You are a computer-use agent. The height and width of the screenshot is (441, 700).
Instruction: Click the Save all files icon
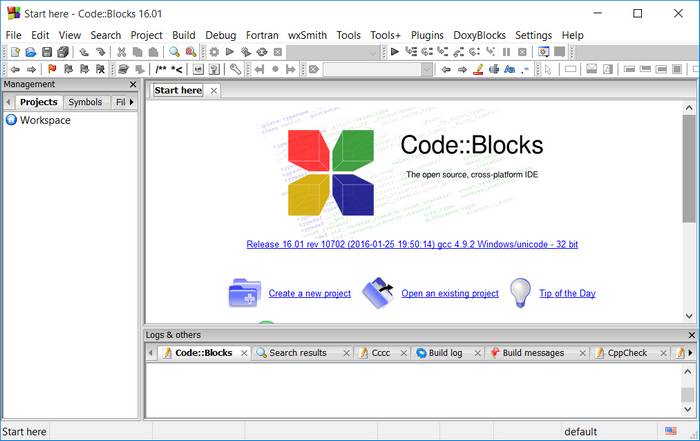63,52
